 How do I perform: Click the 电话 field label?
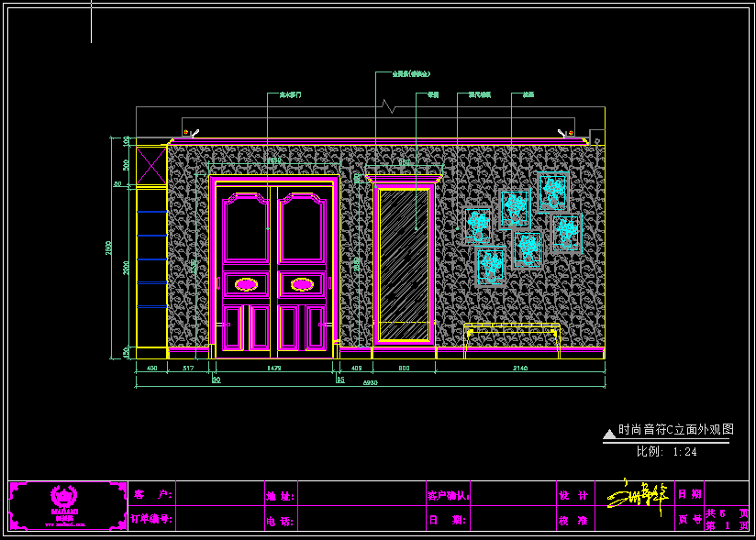(x=280, y=522)
